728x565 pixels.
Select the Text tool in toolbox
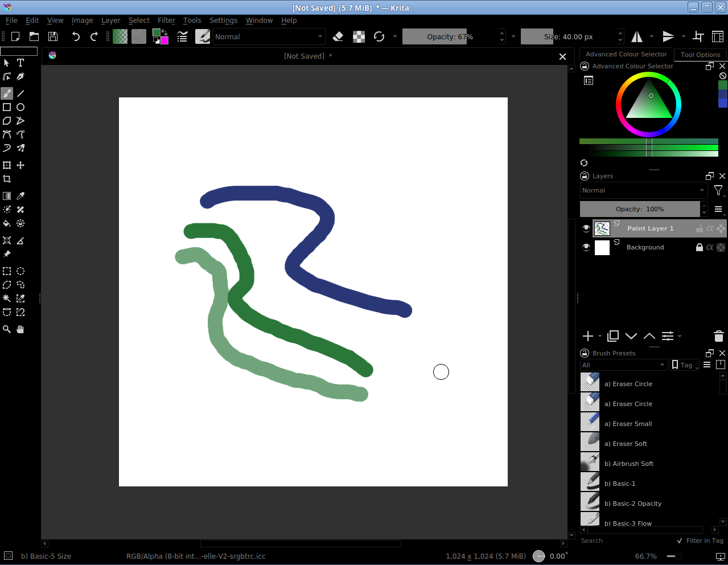pyautogui.click(x=20, y=63)
